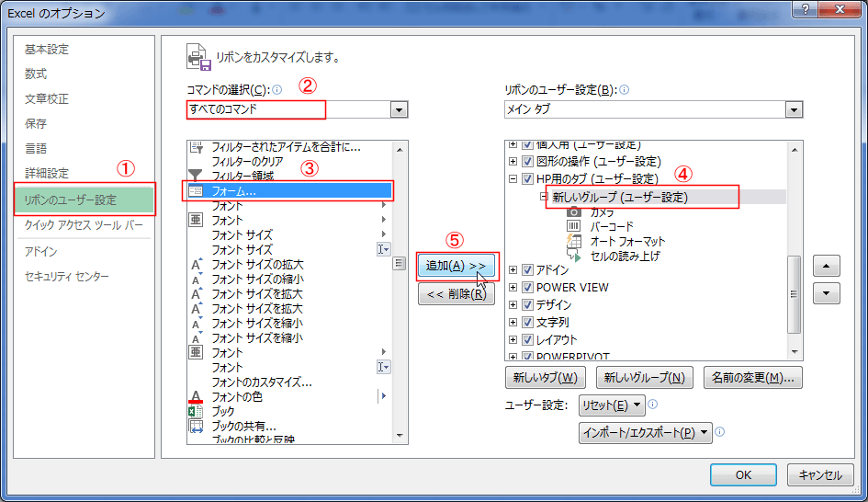Click the フィルターされたアイテムを合計に command icon
The height and width of the screenshot is (502, 868).
[x=196, y=147]
